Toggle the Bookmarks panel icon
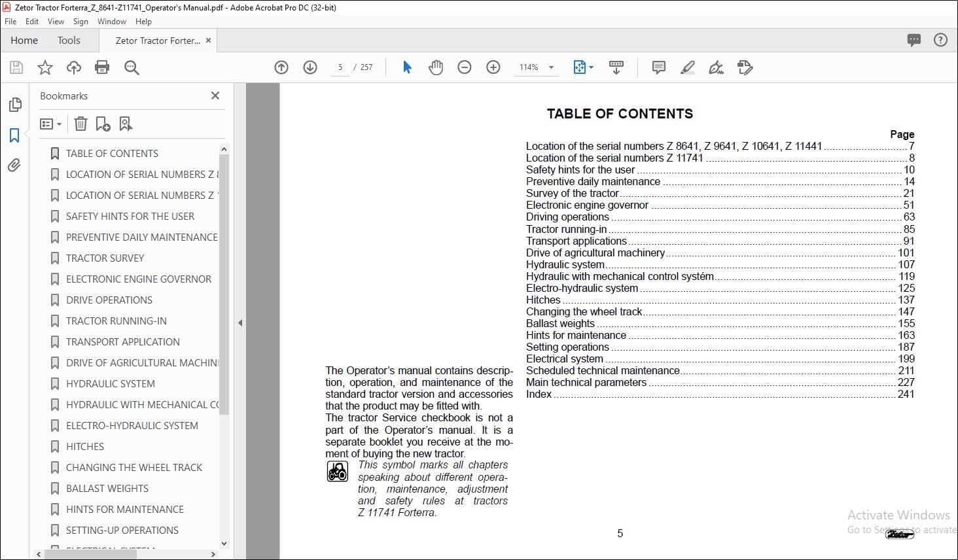Viewport: 958px width, 560px height. coord(14,135)
